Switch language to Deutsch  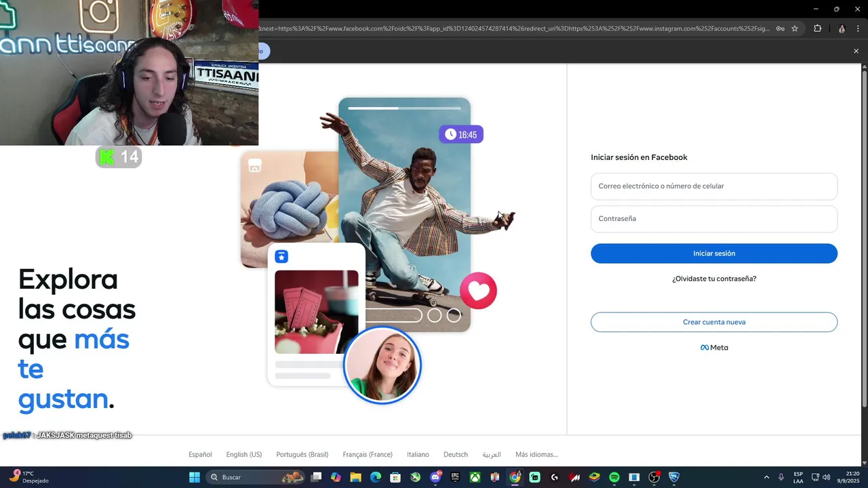456,455
